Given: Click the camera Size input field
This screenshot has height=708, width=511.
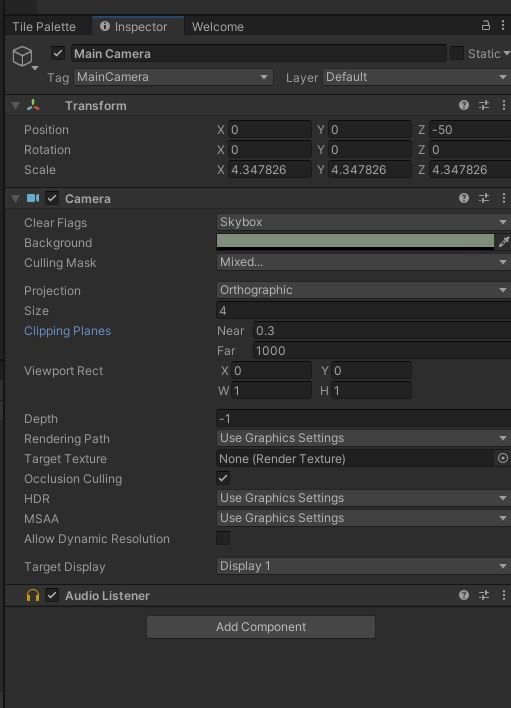Looking at the screenshot, I should 363,311.
